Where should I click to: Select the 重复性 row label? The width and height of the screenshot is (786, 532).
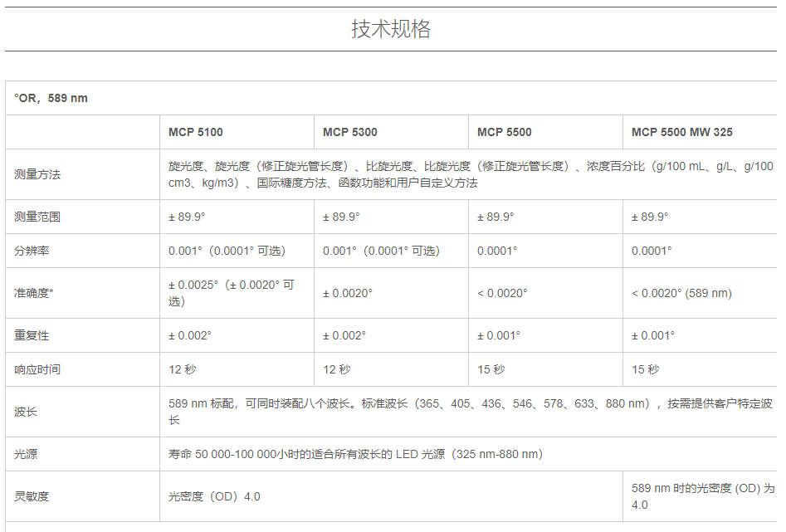click(x=32, y=335)
